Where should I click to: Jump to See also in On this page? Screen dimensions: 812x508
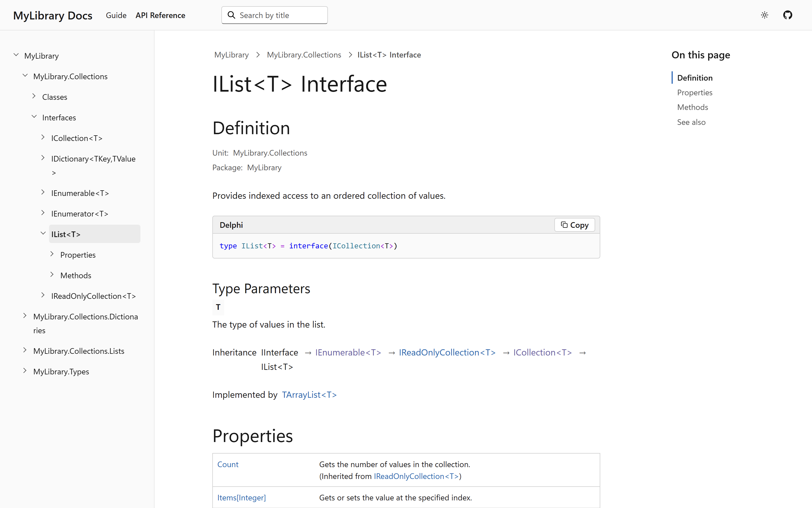[x=691, y=122]
